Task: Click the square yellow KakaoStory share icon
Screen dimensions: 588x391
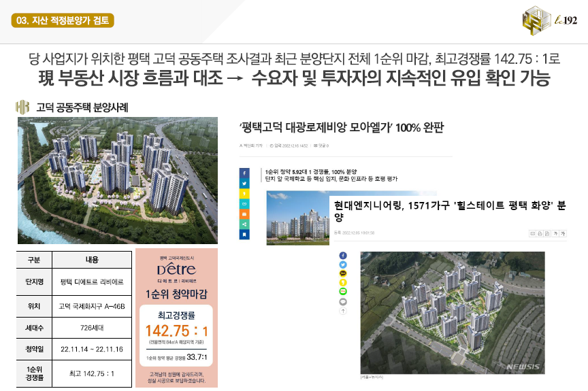Action: click(x=244, y=194)
